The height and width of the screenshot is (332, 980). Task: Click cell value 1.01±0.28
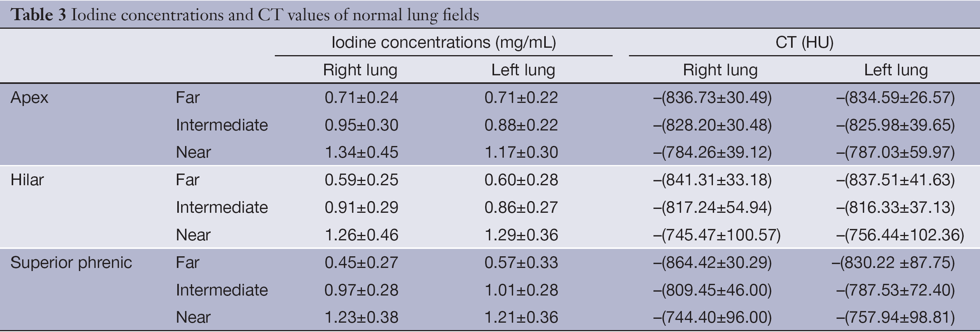point(521,290)
